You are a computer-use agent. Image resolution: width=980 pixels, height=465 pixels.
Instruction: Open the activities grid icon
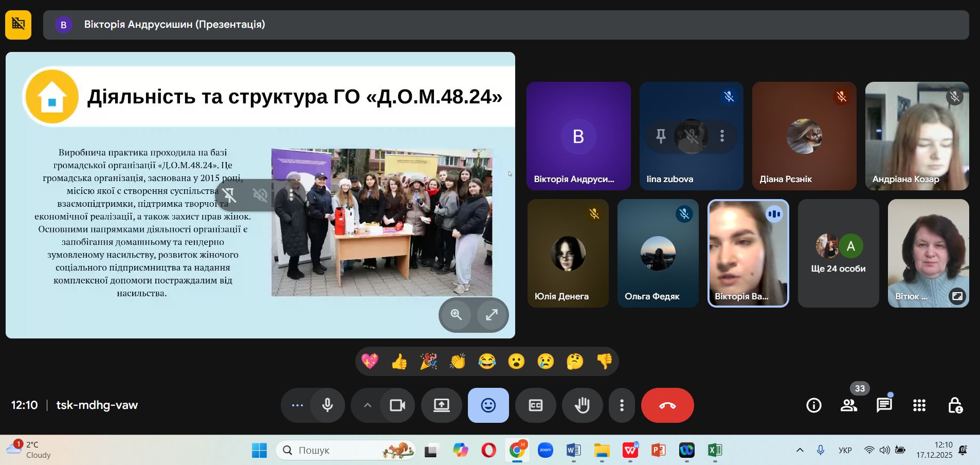[x=919, y=405]
